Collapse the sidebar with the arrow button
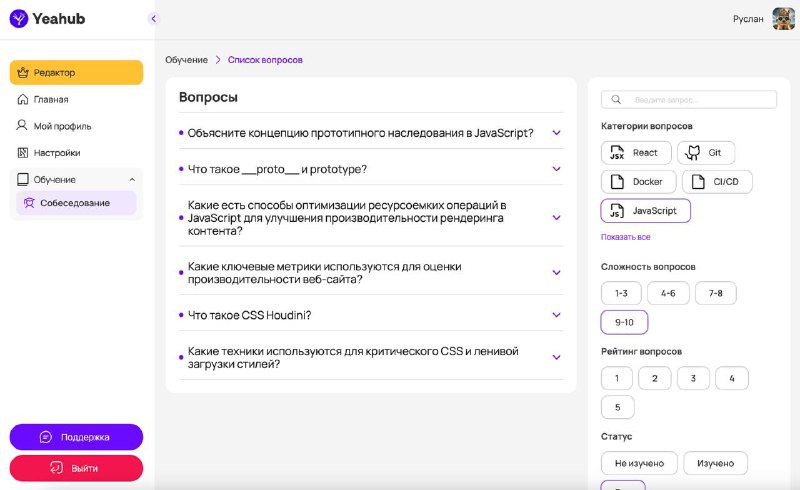The image size is (800, 490). [154, 19]
